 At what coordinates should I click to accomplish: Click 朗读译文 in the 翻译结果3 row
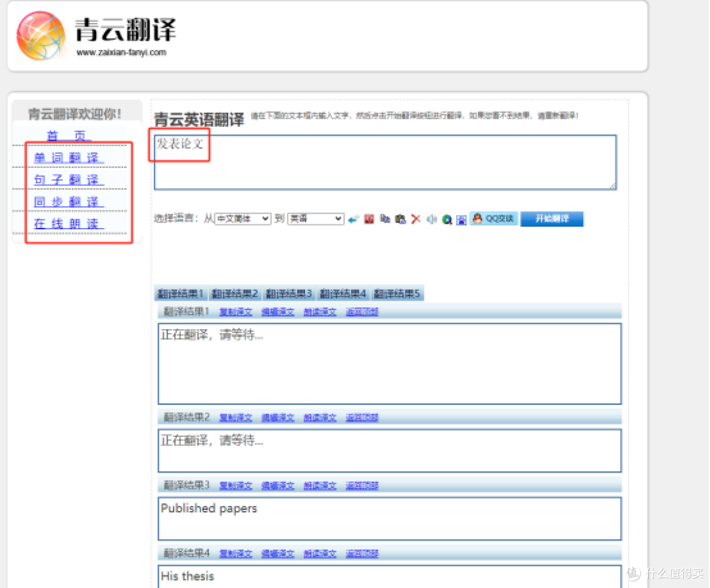[x=320, y=486]
